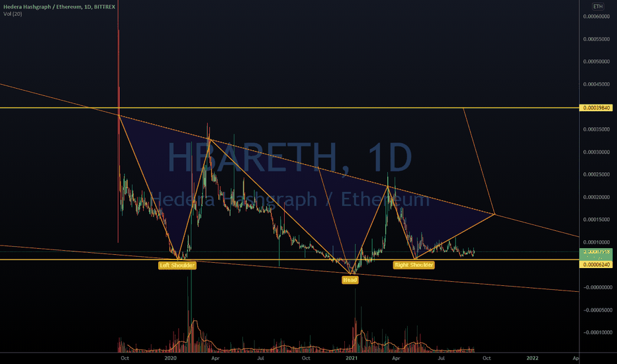Open the Hedera Hashgraph / Ethereum symbol title
This screenshot has height=364, width=617.
tap(59, 7)
